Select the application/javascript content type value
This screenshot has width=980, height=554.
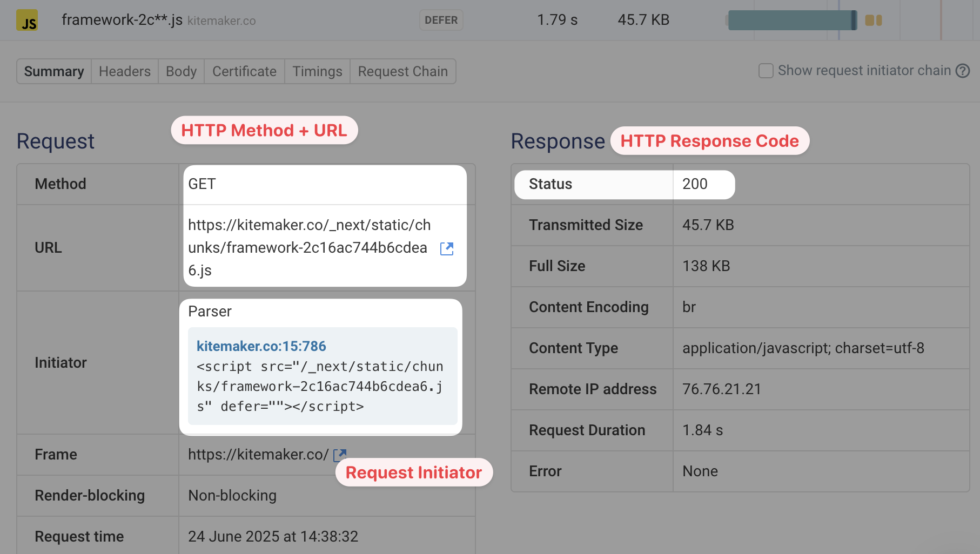click(x=803, y=348)
